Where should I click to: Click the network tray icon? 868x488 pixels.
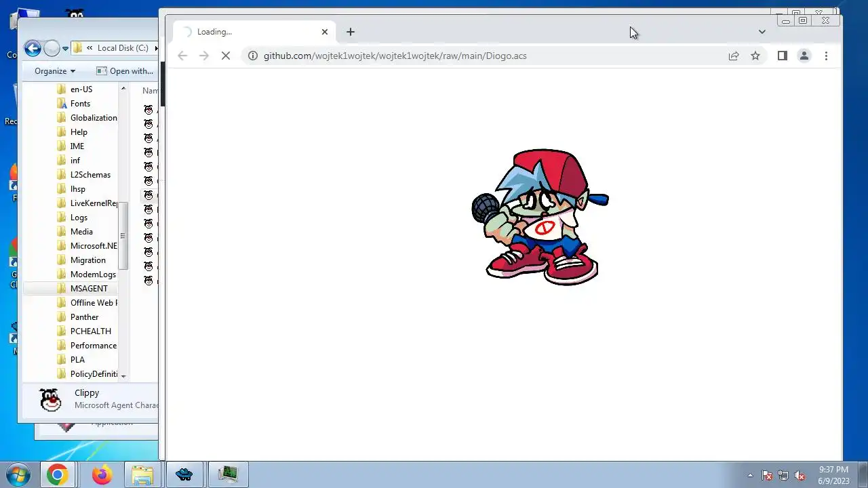783,475
